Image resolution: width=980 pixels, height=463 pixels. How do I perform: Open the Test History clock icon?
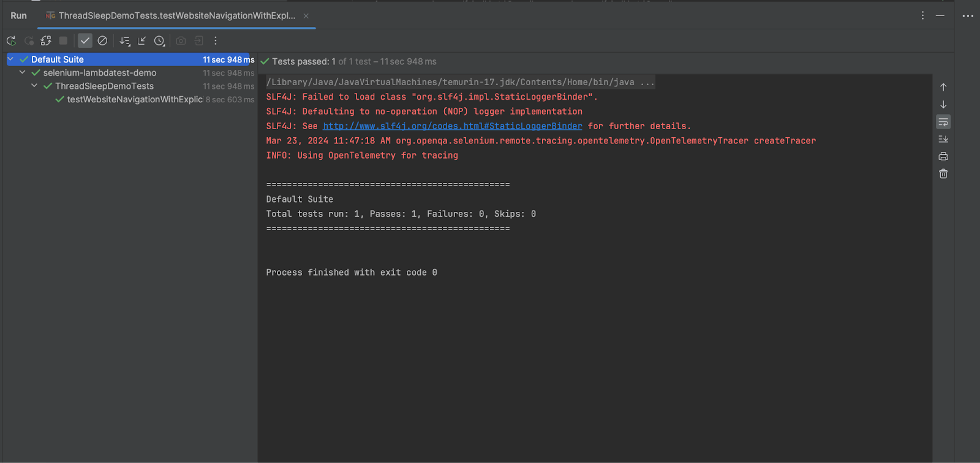(x=159, y=40)
